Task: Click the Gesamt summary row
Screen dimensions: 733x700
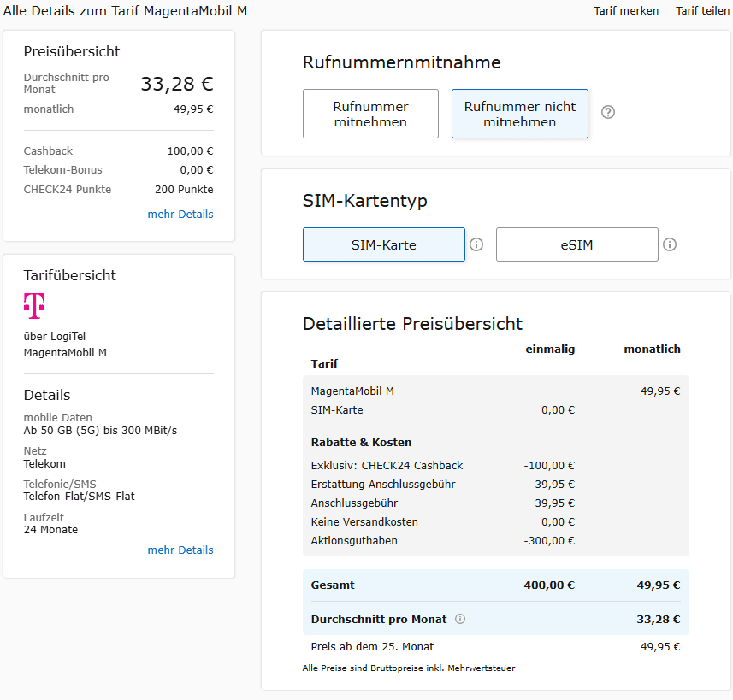Action: pyautogui.click(x=494, y=585)
